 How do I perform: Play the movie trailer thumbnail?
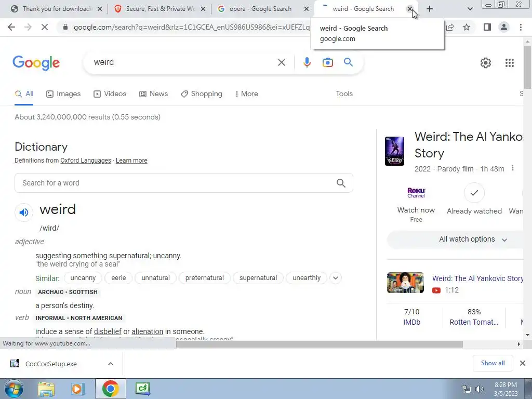405,283
